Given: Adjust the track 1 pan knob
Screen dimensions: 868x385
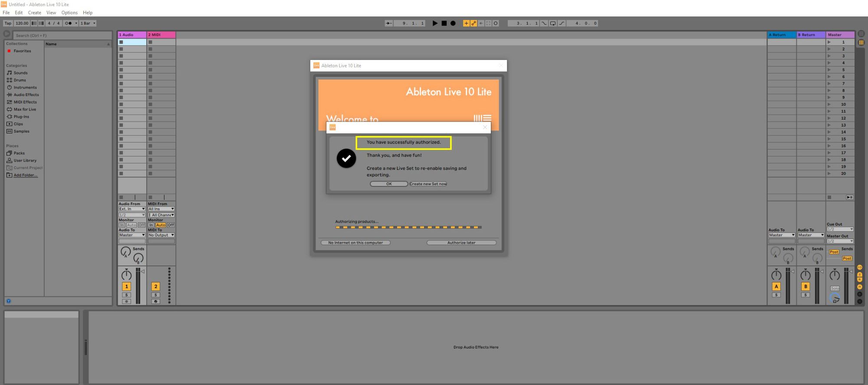Looking at the screenshot, I should tap(126, 275).
